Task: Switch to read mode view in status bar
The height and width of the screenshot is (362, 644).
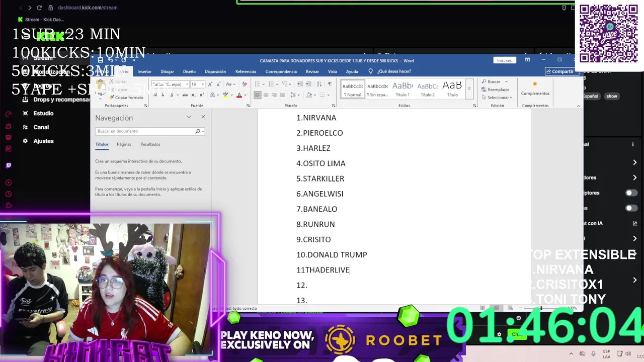Action: [482, 308]
